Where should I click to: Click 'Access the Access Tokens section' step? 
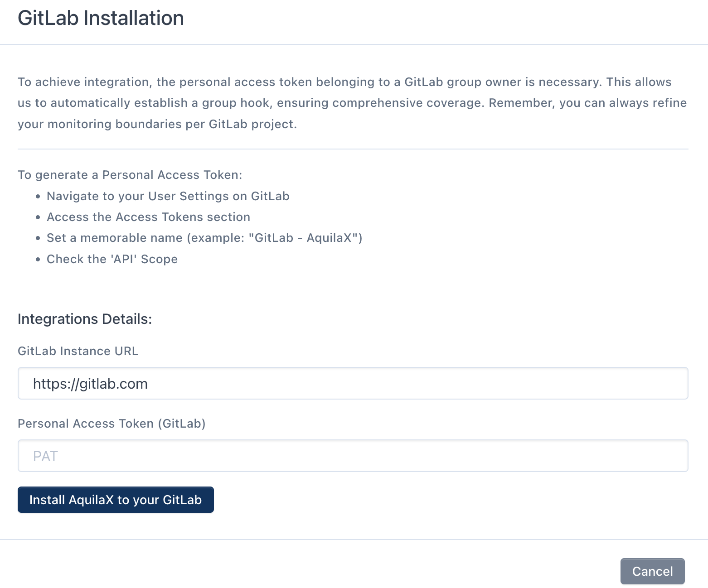pos(148,217)
